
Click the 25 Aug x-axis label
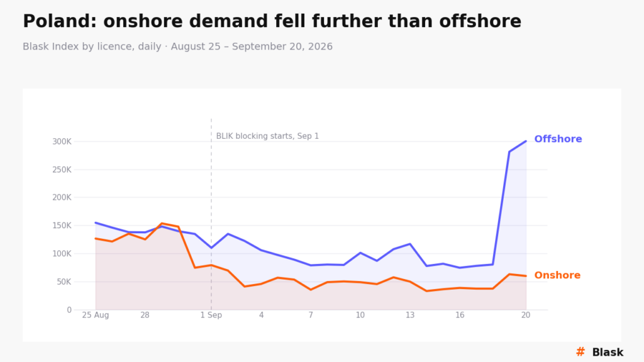point(96,315)
